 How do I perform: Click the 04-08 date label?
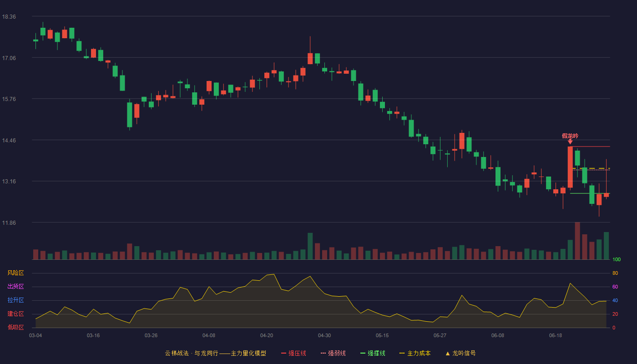click(209, 335)
